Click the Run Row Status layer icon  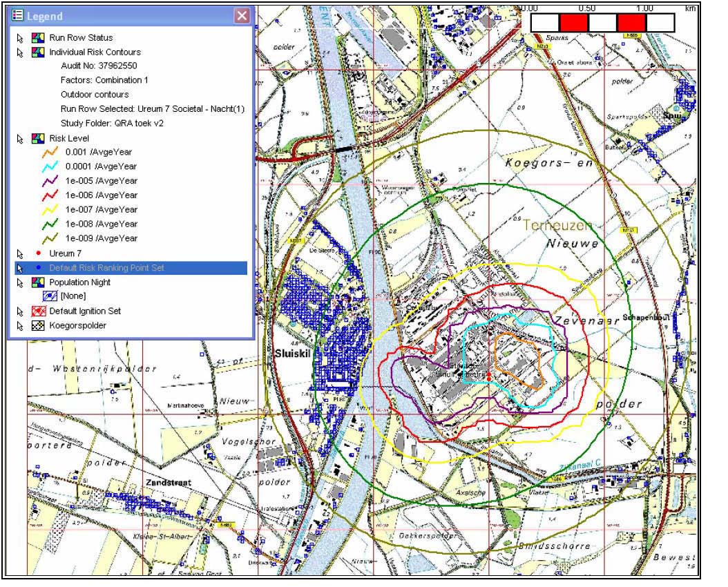tap(38, 37)
